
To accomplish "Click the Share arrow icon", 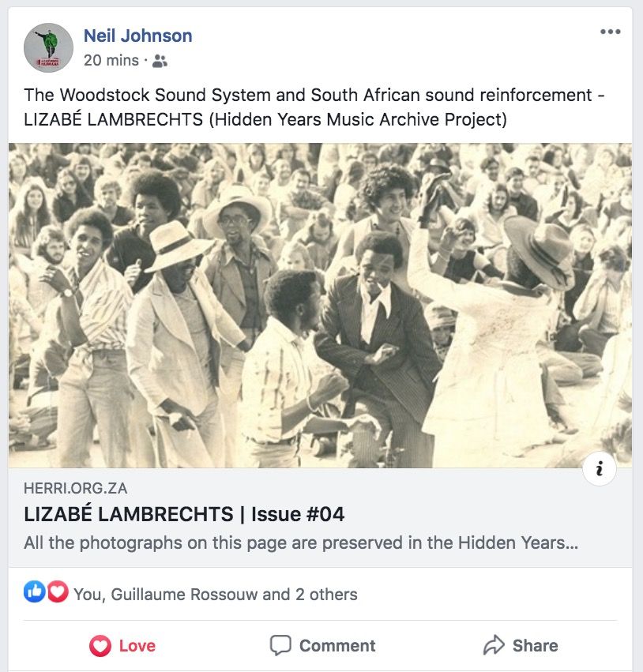I will click(x=494, y=644).
